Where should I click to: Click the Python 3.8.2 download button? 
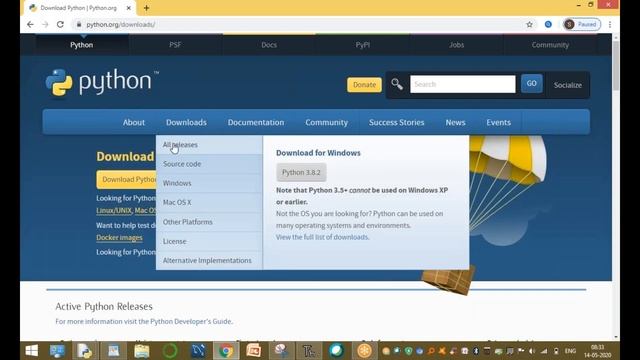(301, 172)
